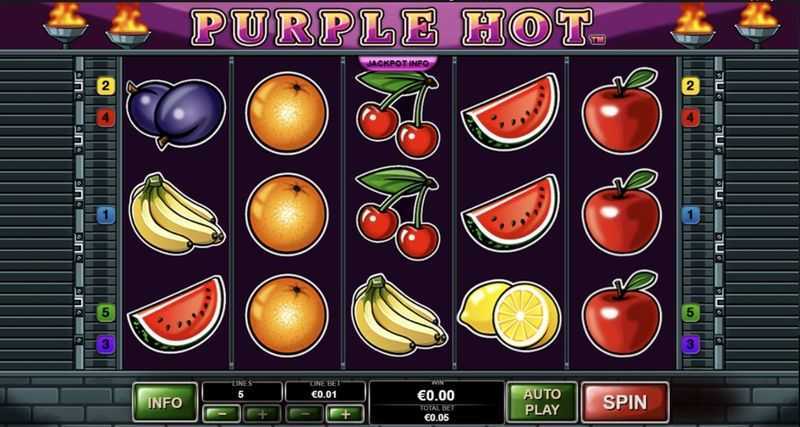Click the sliced lemon symbol
This screenshot has width=800, height=427.
click(509, 315)
